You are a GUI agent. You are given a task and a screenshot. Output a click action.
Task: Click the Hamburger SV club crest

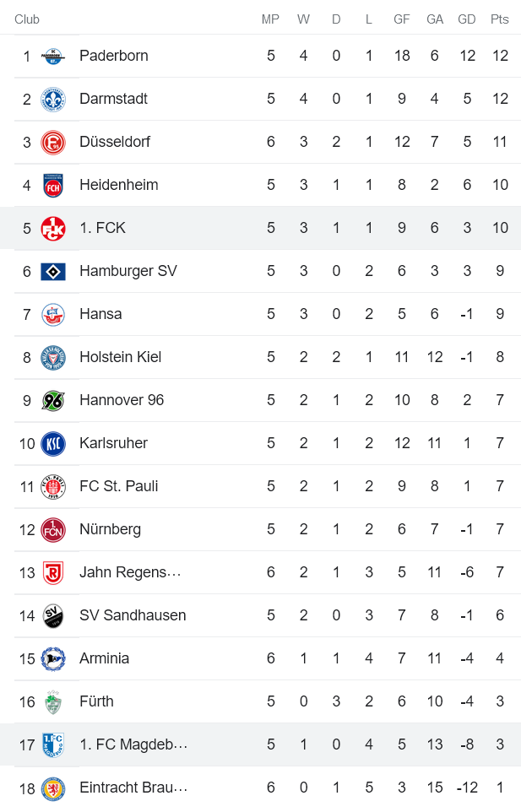pyautogui.click(x=52, y=271)
